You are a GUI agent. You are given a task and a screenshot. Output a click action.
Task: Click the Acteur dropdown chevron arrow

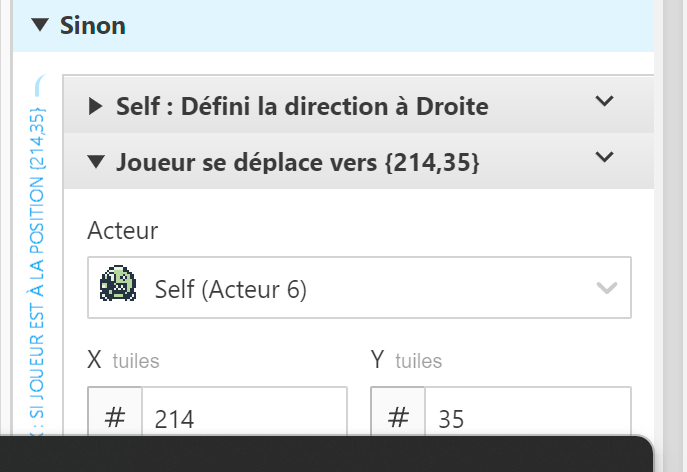coord(606,289)
